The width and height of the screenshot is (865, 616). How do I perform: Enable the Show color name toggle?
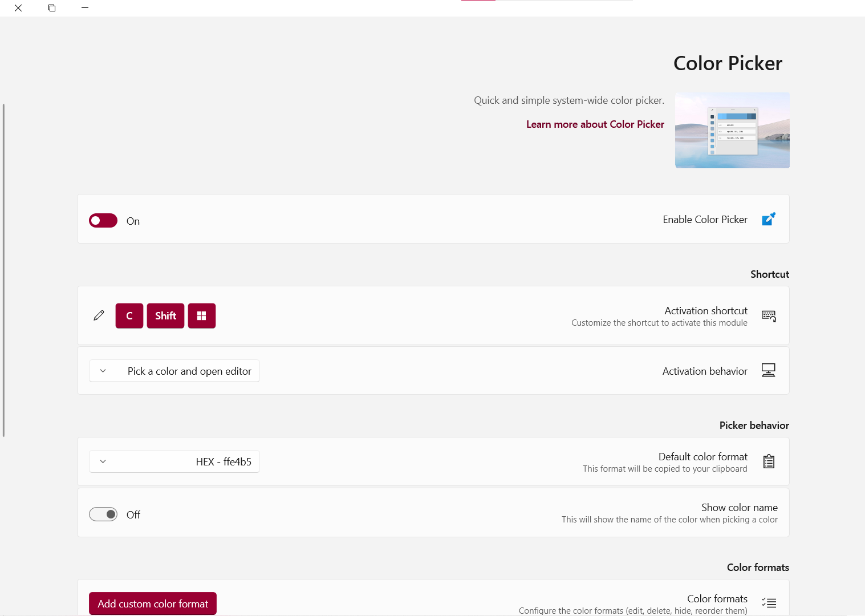click(x=103, y=514)
